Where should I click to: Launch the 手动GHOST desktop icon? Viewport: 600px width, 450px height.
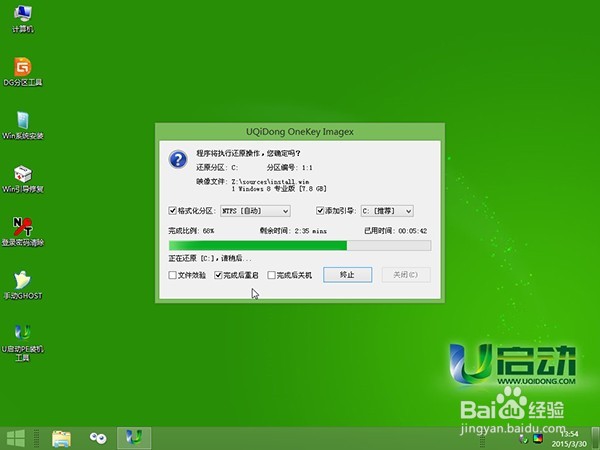pos(23,285)
